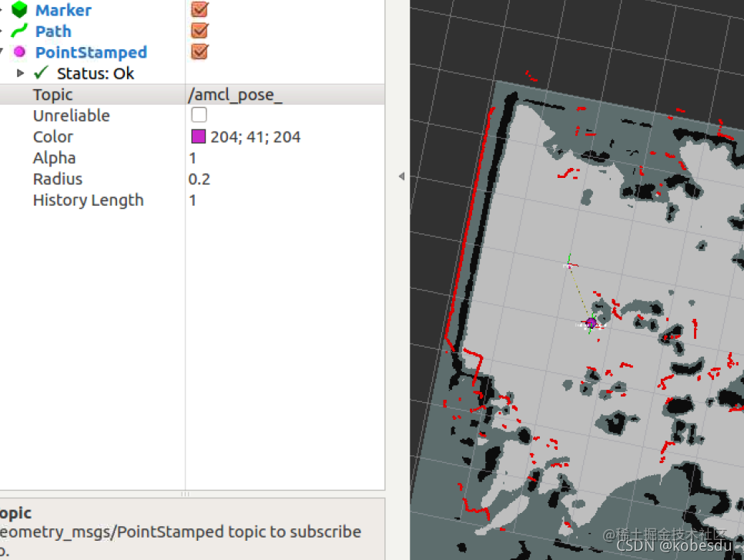Viewport: 744px width, 560px height.
Task: Select the Path display entry
Action: 53,32
